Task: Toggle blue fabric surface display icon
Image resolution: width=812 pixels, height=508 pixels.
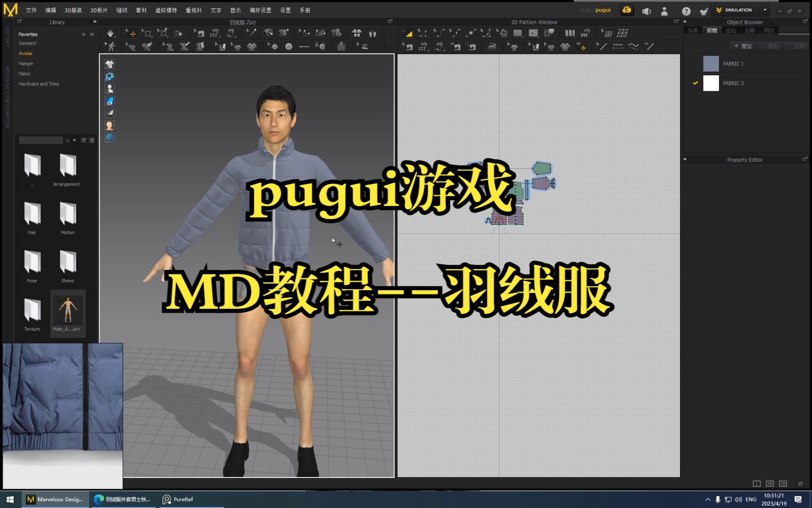Action: (109, 101)
